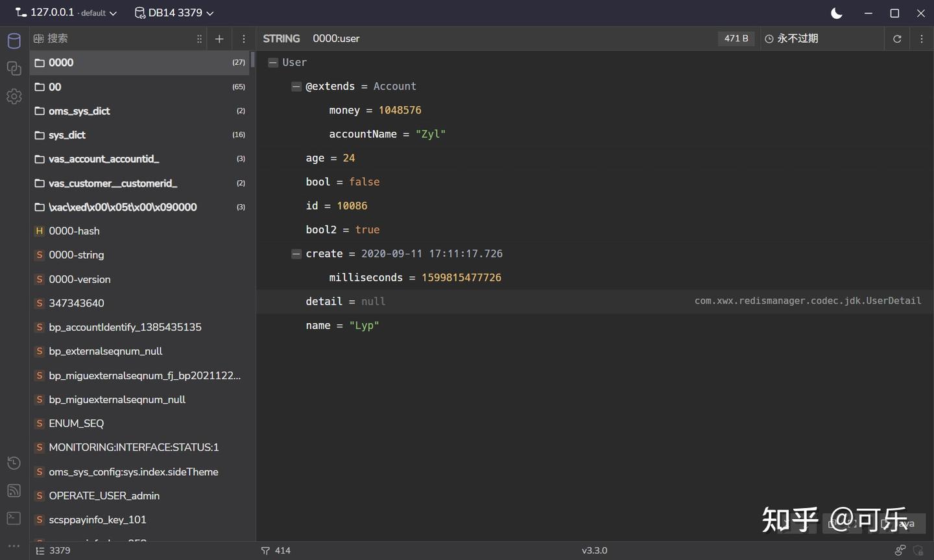This screenshot has height=560, width=934.
Task: Select the bp_miguexternalseqnum_null key
Action: pyautogui.click(x=140, y=400)
